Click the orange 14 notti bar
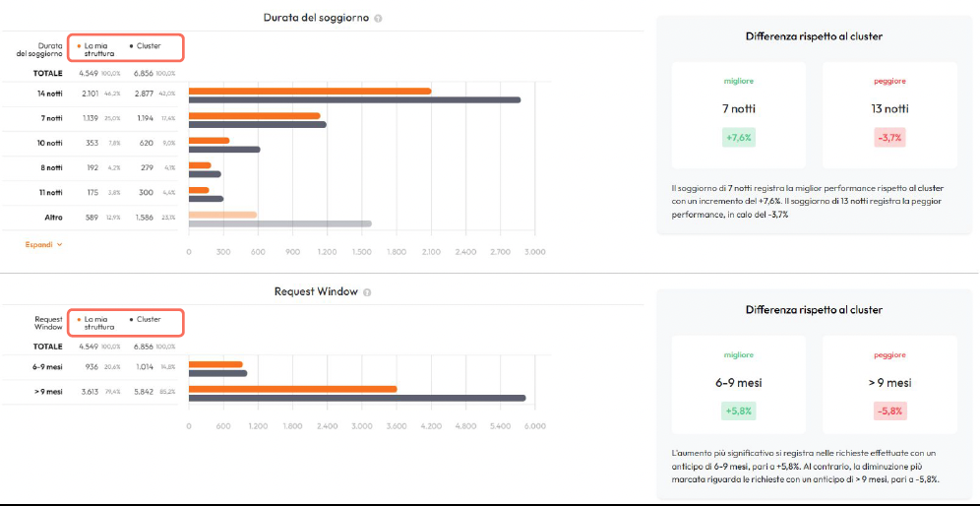The image size is (980, 506). pos(309,91)
